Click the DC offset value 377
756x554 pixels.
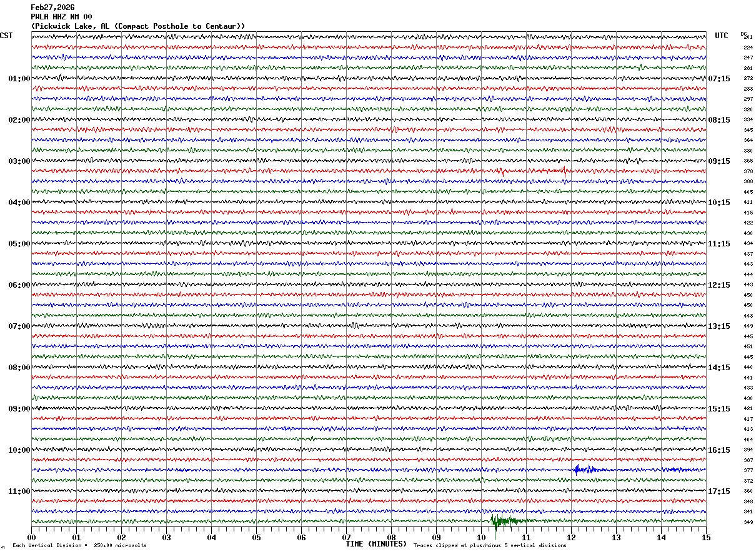tap(748, 471)
